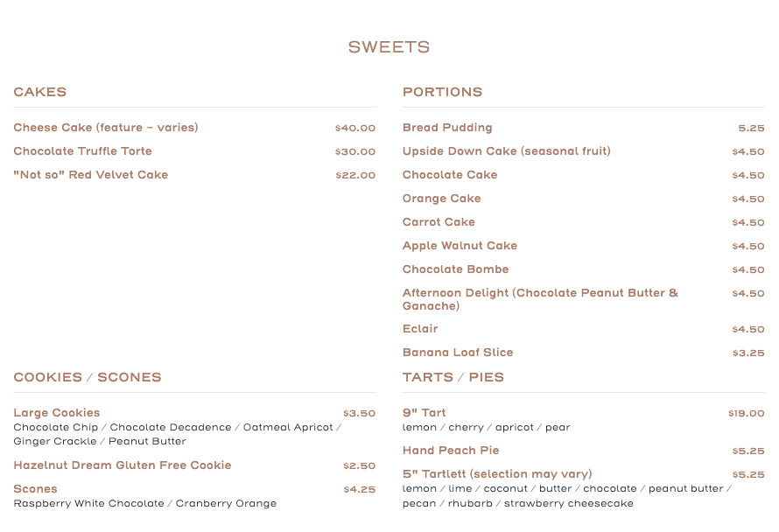
Task: Click the Scones menu item
Action: click(x=35, y=489)
